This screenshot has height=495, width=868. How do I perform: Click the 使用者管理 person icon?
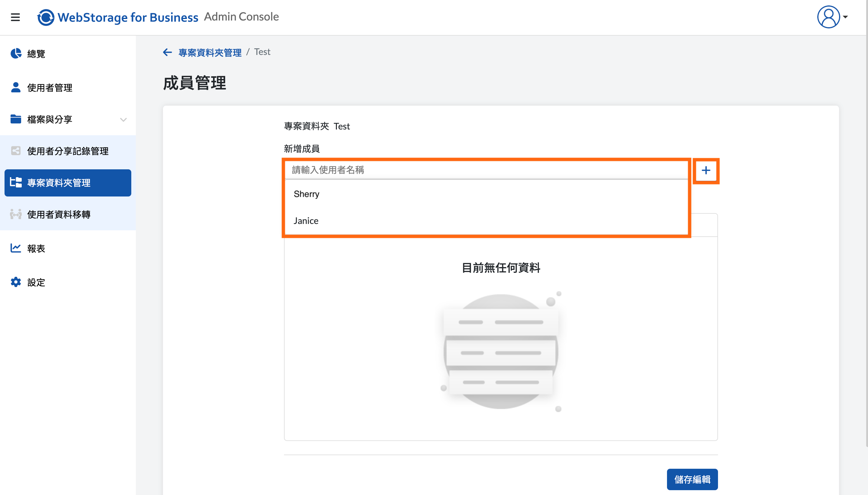16,87
